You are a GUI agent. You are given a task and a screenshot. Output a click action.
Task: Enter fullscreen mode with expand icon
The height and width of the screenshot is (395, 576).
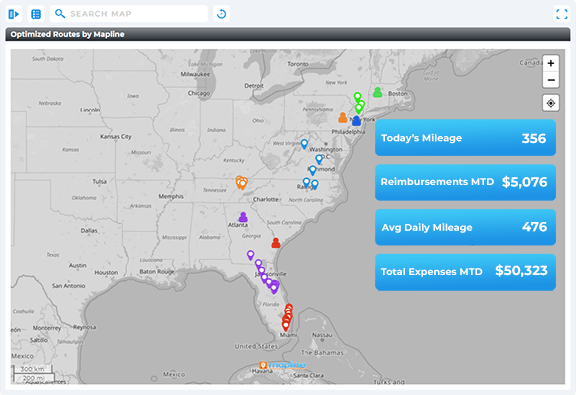(x=562, y=14)
